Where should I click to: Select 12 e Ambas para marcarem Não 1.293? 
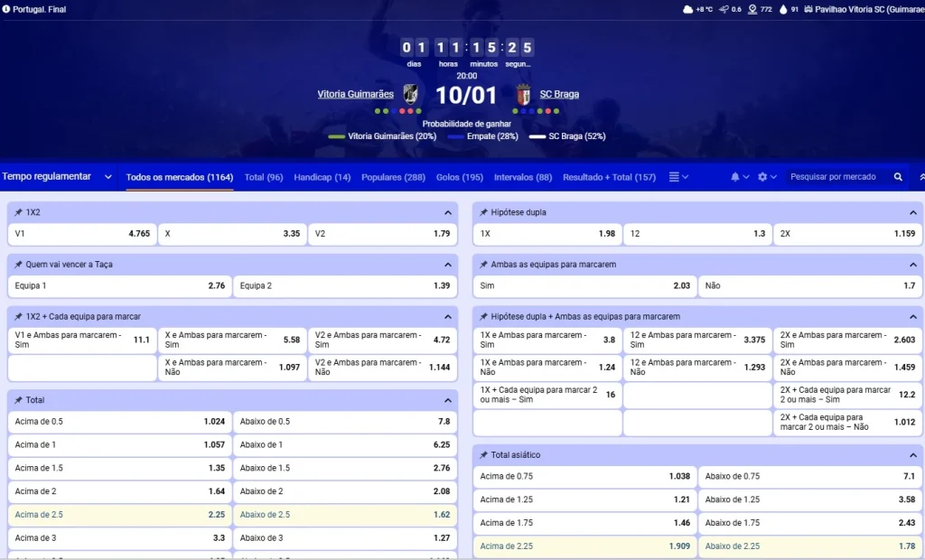(x=698, y=367)
